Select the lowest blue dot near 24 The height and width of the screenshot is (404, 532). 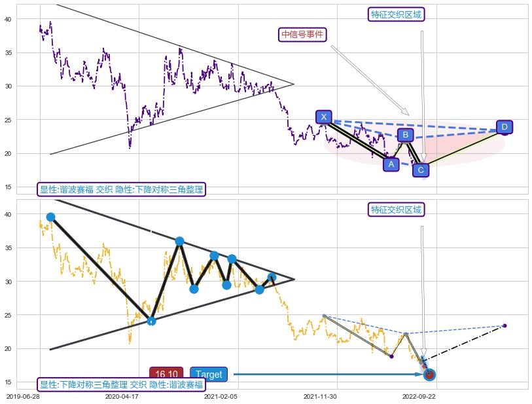(x=151, y=321)
